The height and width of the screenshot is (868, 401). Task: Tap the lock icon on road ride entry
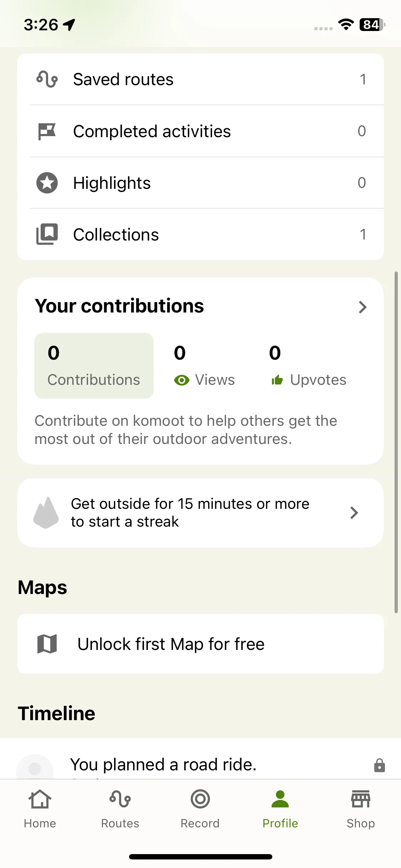click(x=380, y=765)
